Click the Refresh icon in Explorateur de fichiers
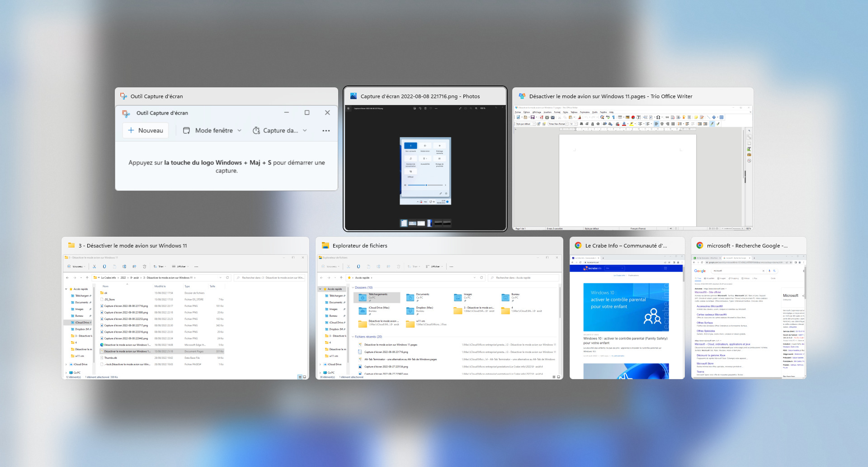This screenshot has height=467, width=868. (481, 278)
